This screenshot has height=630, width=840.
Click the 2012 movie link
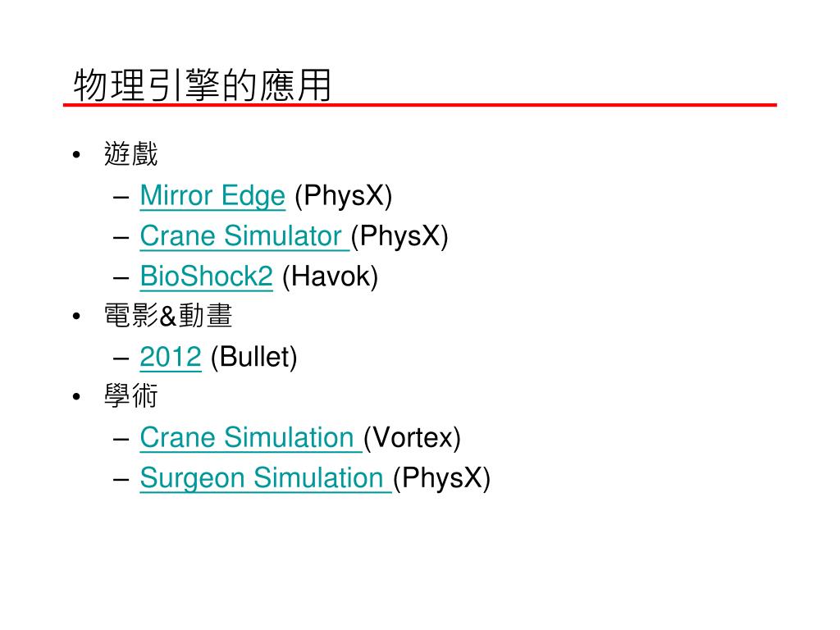(x=171, y=358)
